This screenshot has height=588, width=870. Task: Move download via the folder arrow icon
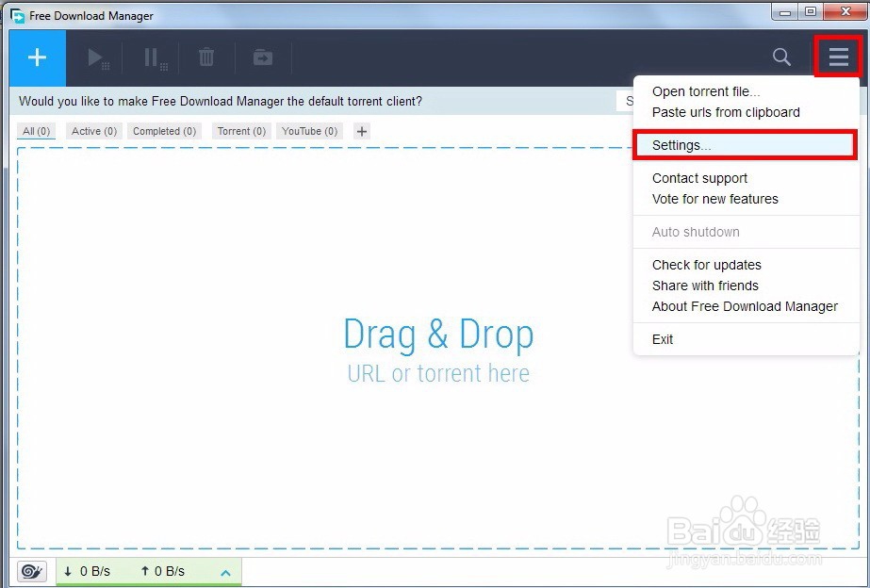[x=263, y=57]
